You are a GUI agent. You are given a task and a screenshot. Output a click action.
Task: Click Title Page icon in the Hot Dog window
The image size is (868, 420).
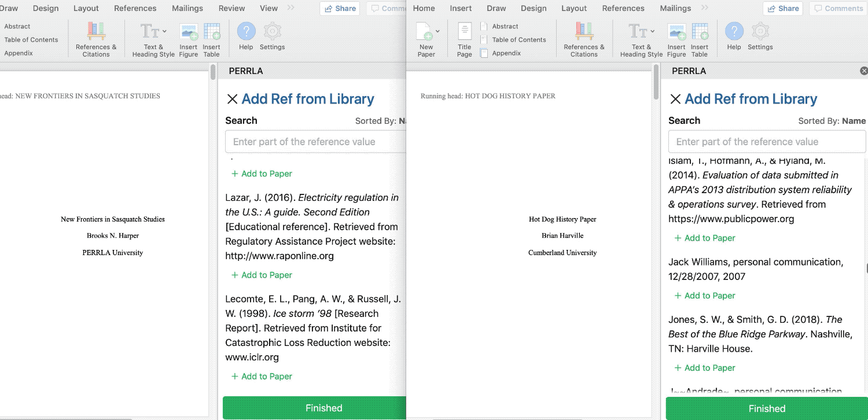click(x=465, y=39)
